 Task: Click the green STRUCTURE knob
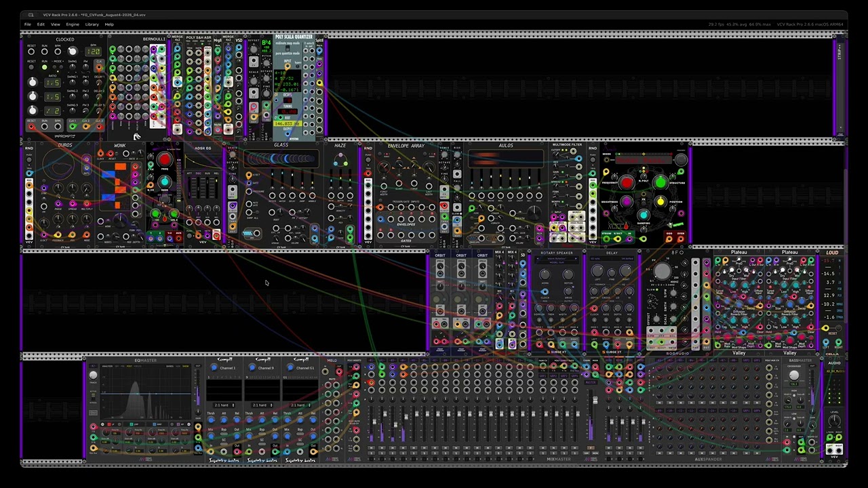660,182
